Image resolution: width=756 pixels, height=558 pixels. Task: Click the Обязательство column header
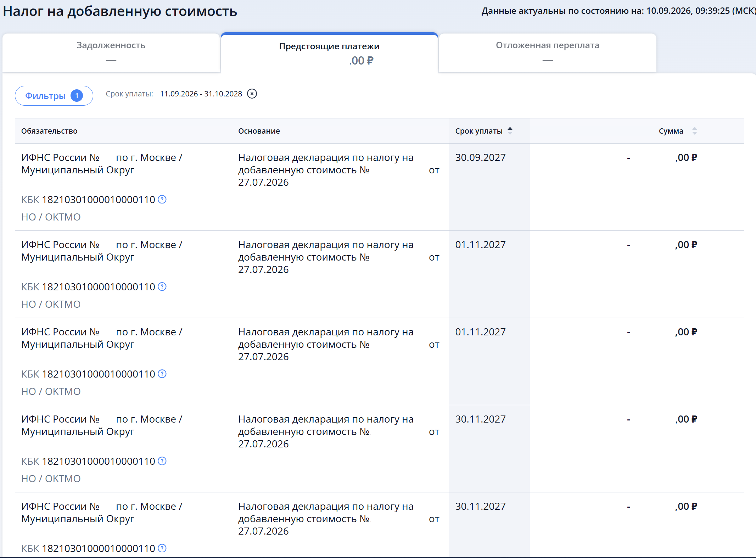(x=49, y=131)
